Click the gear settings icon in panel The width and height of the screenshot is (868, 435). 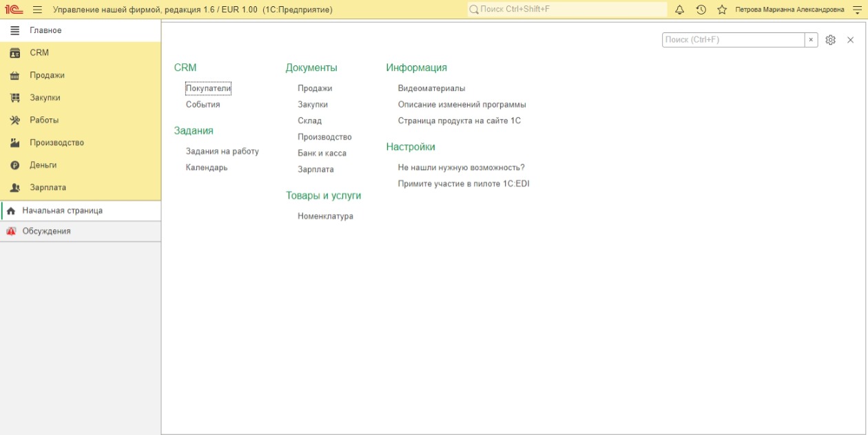coord(830,40)
